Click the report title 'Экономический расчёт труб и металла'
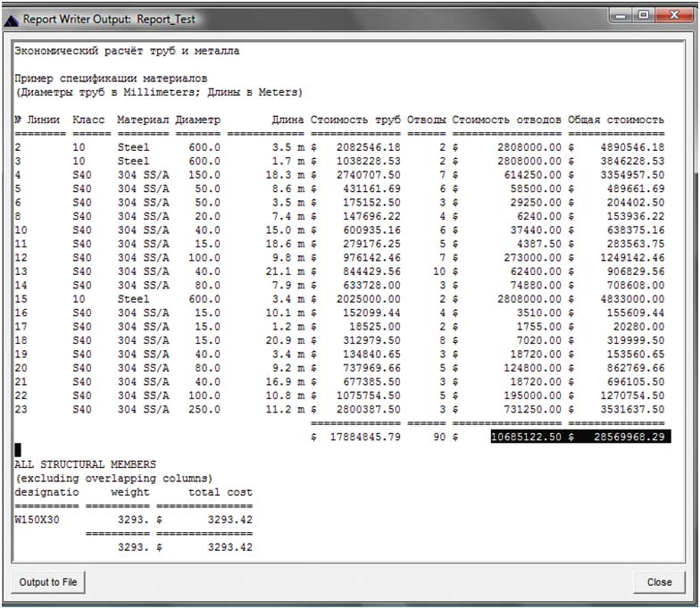The height and width of the screenshot is (609, 700). pos(127,51)
